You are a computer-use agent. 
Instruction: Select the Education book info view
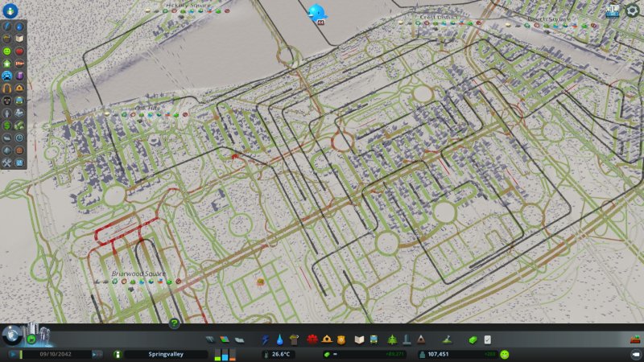click(19, 39)
